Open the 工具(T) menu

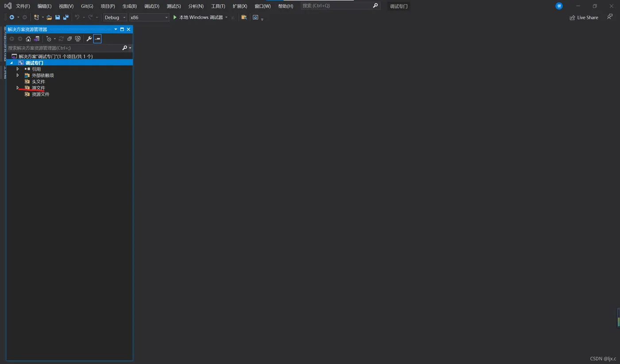[x=218, y=6]
